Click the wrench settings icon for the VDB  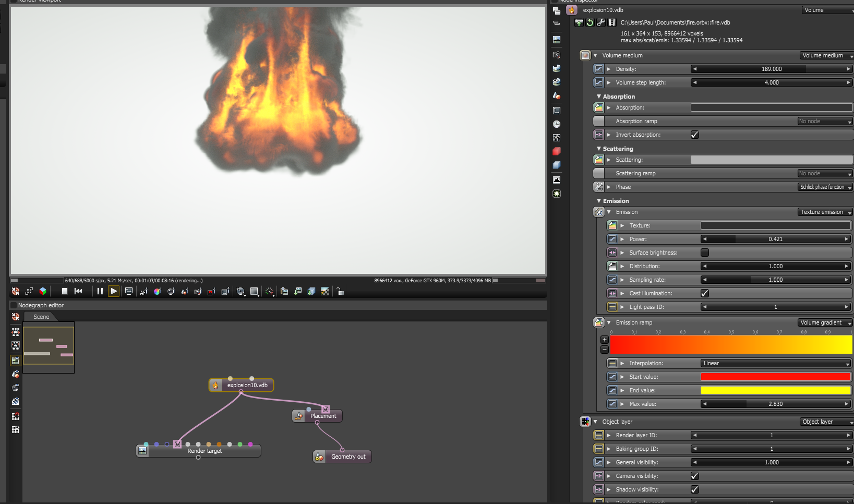(x=601, y=22)
